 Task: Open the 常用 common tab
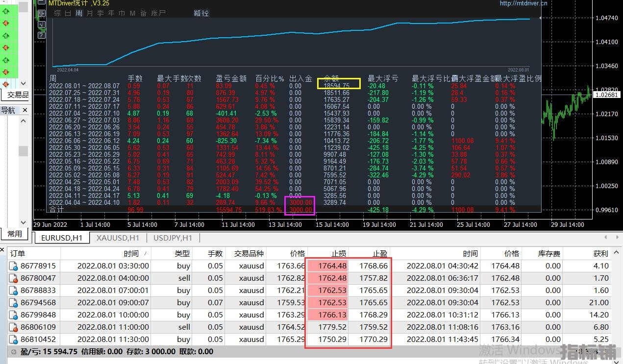(x=15, y=234)
